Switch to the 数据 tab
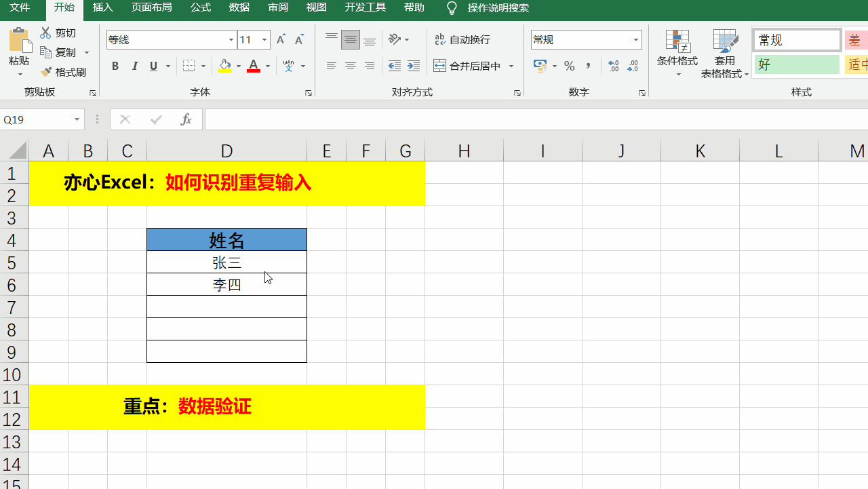This screenshot has width=868, height=489. (x=239, y=8)
